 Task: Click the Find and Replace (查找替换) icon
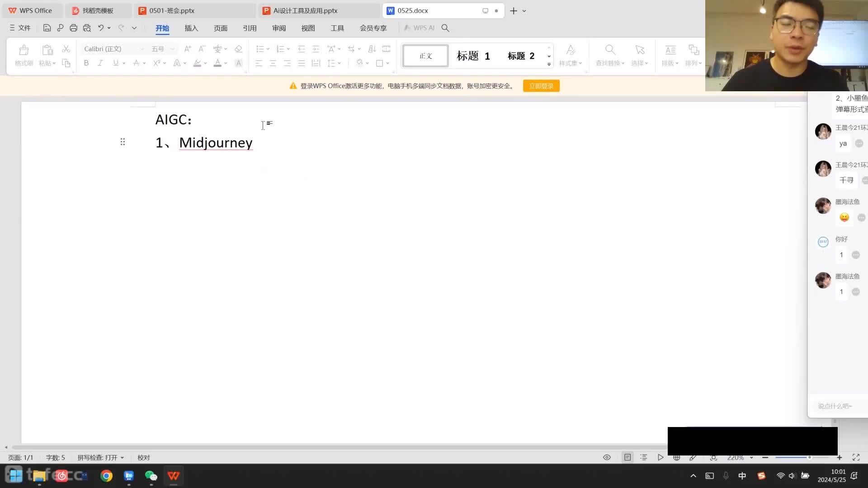point(610,50)
